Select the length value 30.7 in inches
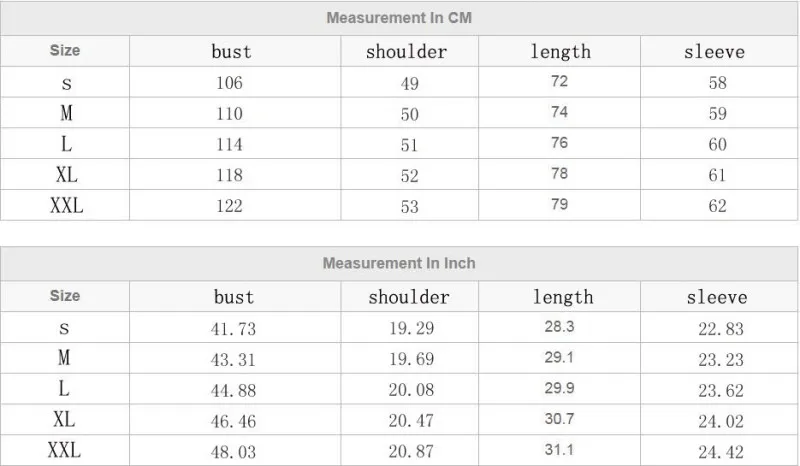Image resolution: width=800 pixels, height=466 pixels. point(559,418)
